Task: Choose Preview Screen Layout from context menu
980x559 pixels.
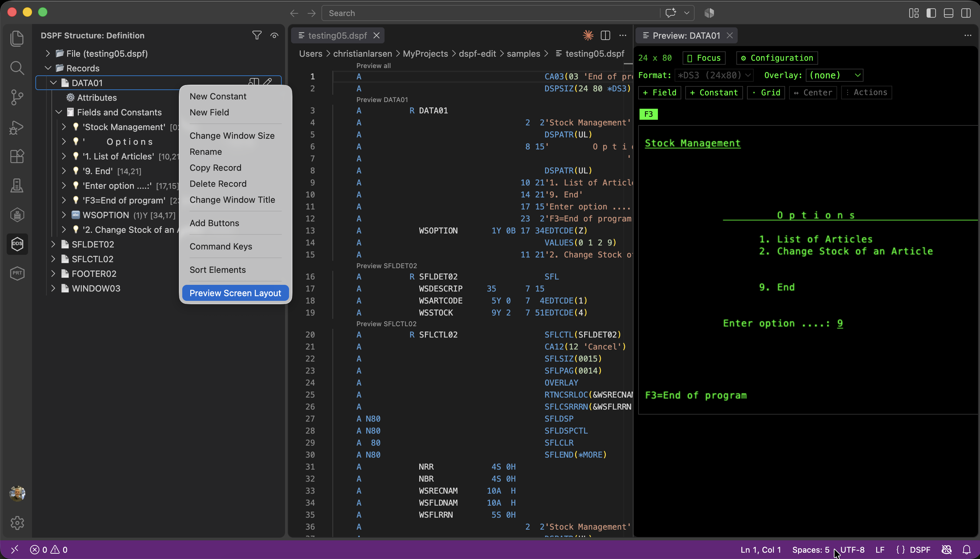Action: tap(235, 293)
